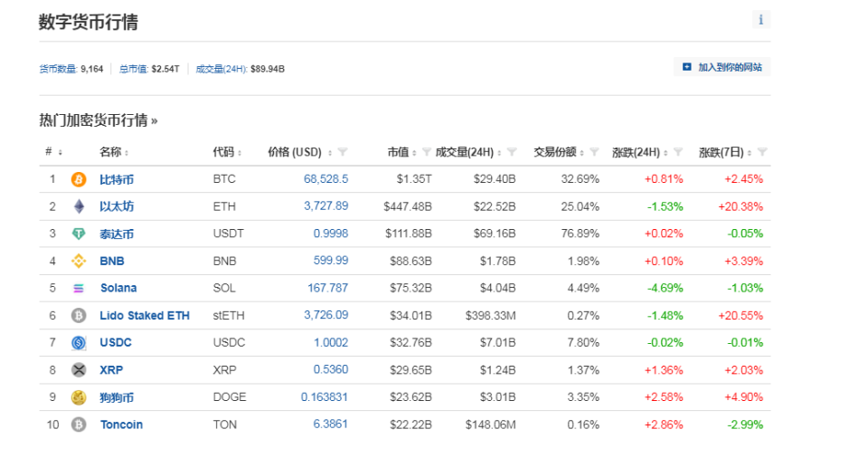Sort by the # rank column header
The height and width of the screenshot is (458, 868).
53,152
